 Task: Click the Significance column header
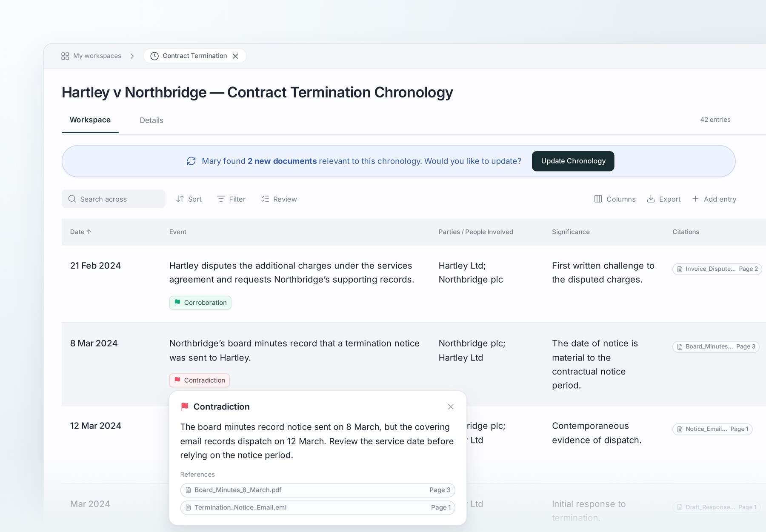tap(571, 232)
